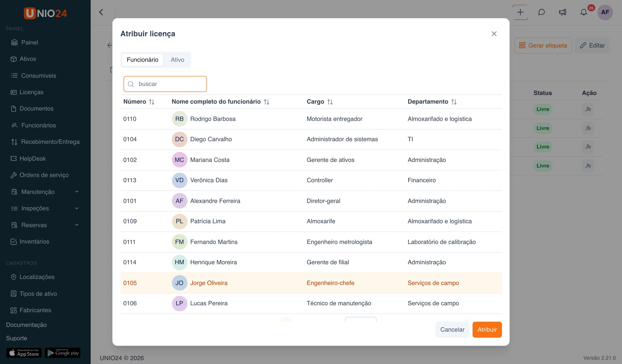The height and width of the screenshot is (364, 622).
Task: Click the plus add-new icon in header
Action: click(520, 12)
